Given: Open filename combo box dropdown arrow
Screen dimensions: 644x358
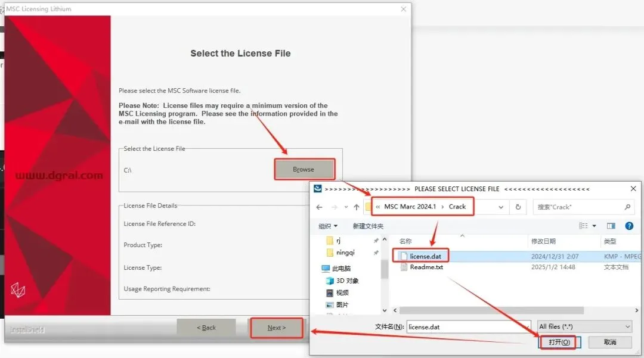Looking at the screenshot, I should click(527, 327).
